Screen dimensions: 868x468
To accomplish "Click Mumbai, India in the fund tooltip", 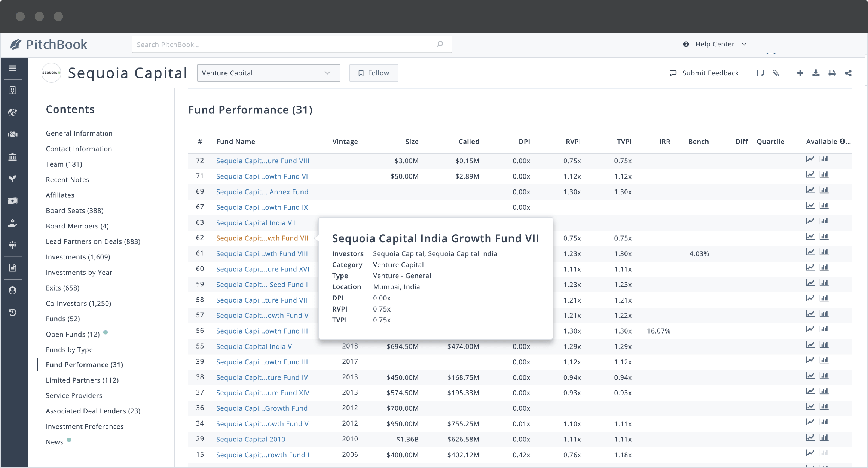I will 396,287.
